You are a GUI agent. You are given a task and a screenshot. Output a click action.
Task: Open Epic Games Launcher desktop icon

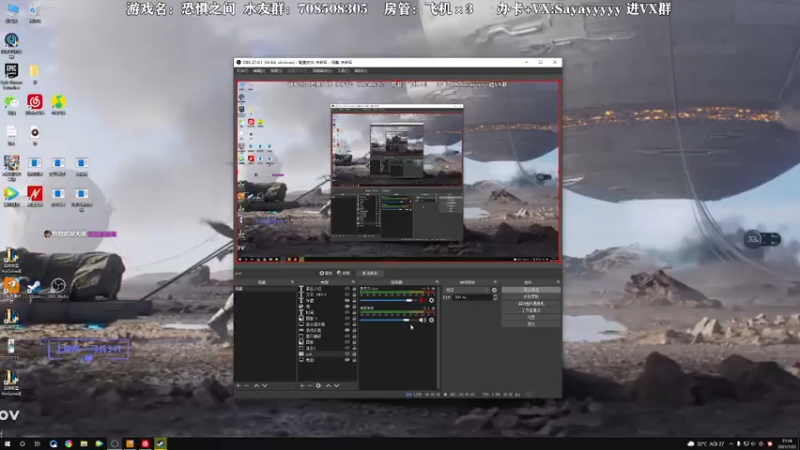click(11, 76)
